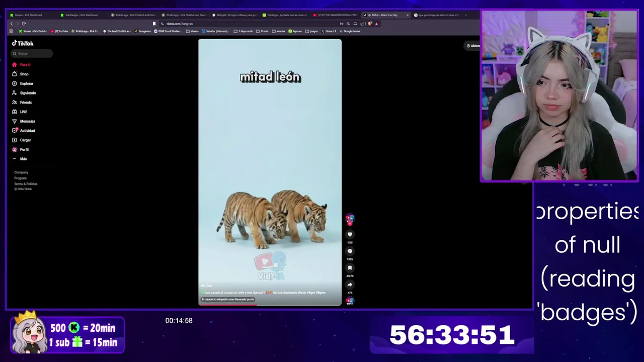Open the emotes bookmarks folder

coord(279,31)
